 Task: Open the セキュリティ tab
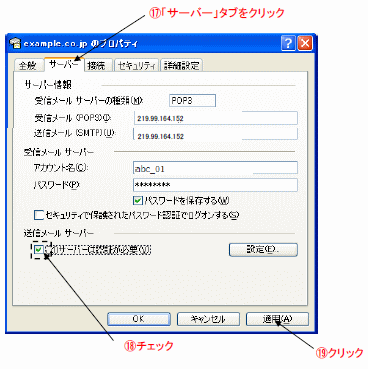[137, 65]
